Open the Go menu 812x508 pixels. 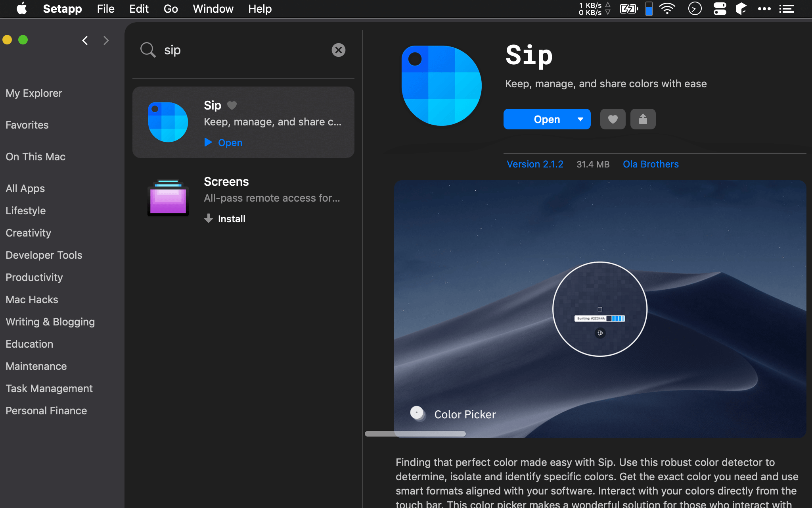170,9
